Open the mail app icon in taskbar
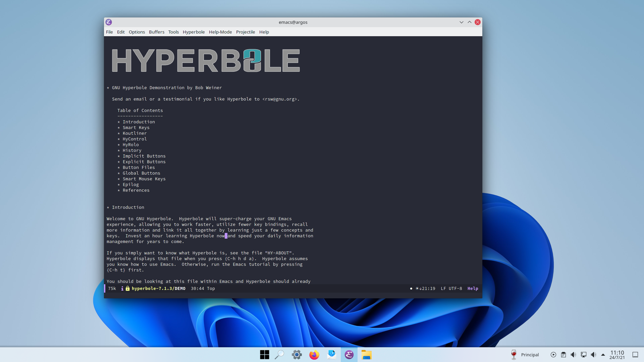The image size is (644, 362). point(332,355)
